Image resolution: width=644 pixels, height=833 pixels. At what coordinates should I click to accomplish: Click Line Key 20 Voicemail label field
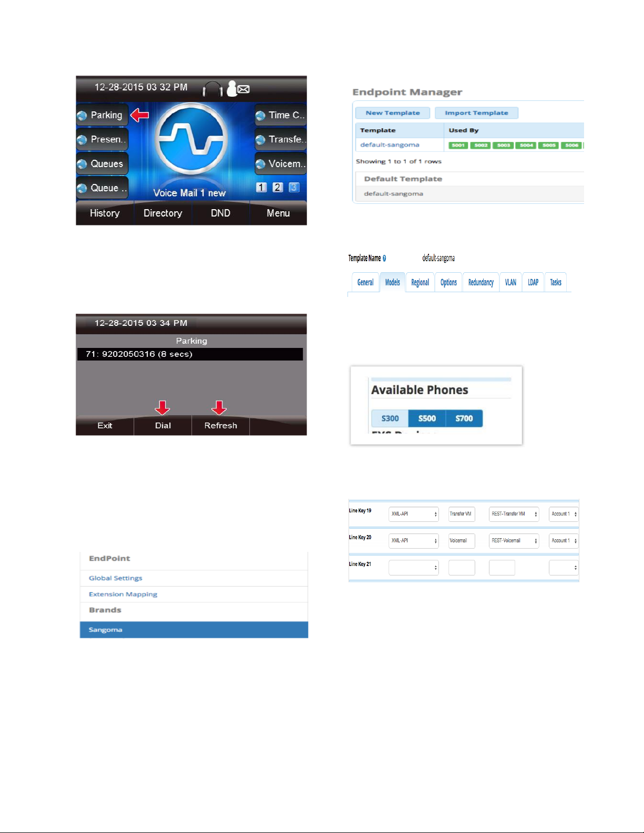pos(462,541)
